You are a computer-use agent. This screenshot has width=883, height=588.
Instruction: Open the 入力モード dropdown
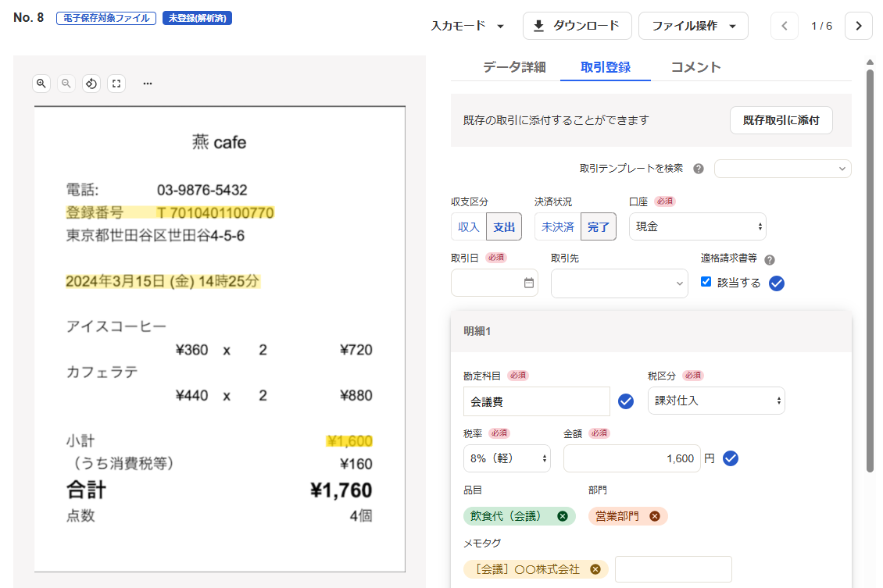467,26
